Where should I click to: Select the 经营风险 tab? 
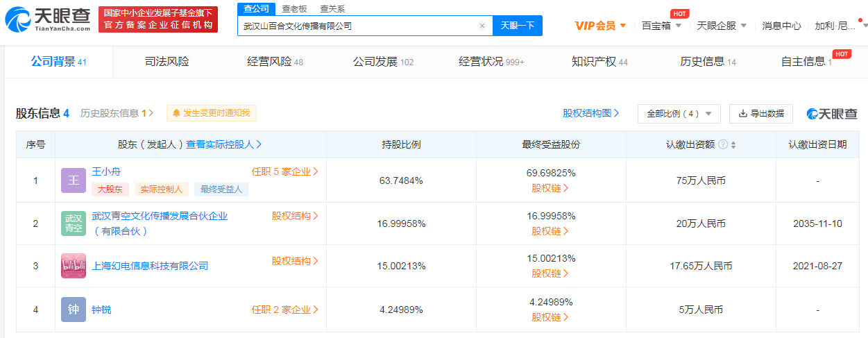(275, 62)
